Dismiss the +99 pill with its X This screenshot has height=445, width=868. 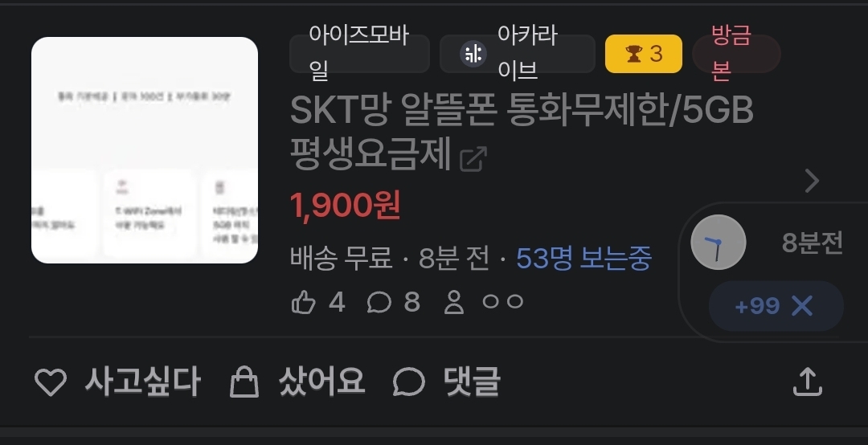click(x=802, y=306)
